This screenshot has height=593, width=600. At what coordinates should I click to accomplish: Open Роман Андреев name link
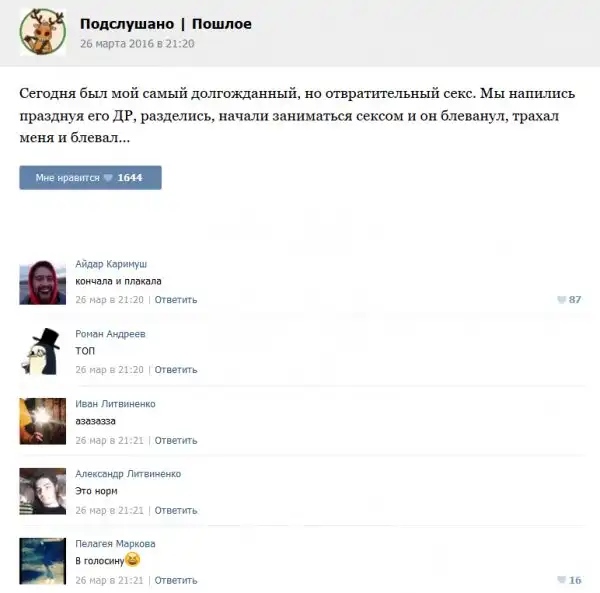(x=110, y=334)
